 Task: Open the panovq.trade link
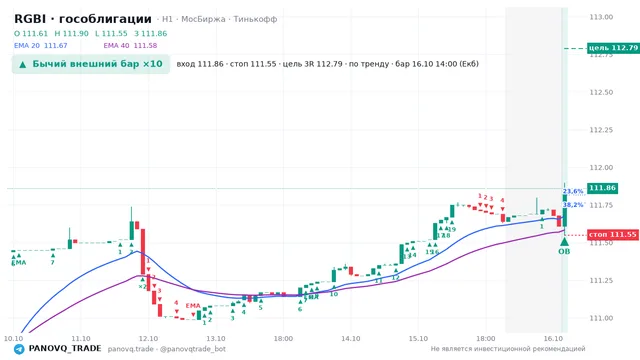click(x=131, y=349)
